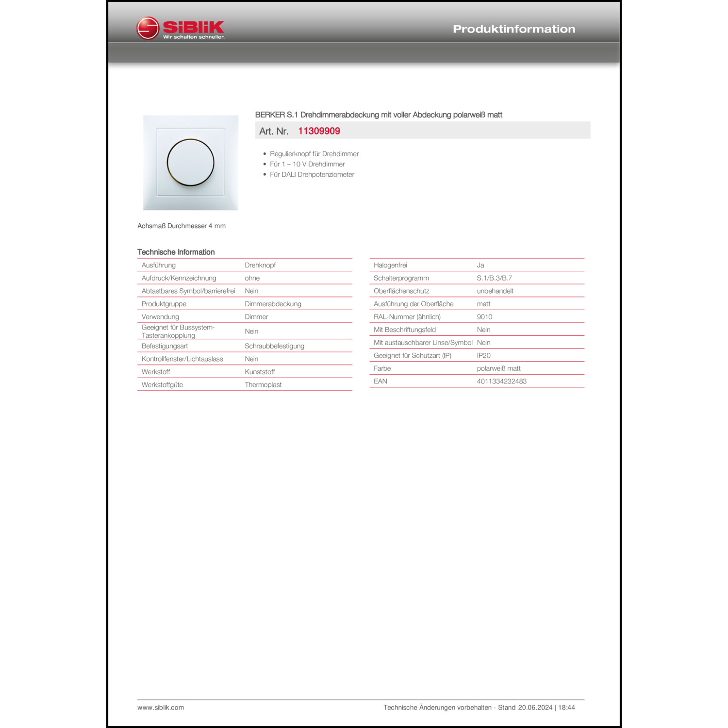The image size is (728, 728).
Task: Select the EAN number 4011334232483
Action: [502, 381]
